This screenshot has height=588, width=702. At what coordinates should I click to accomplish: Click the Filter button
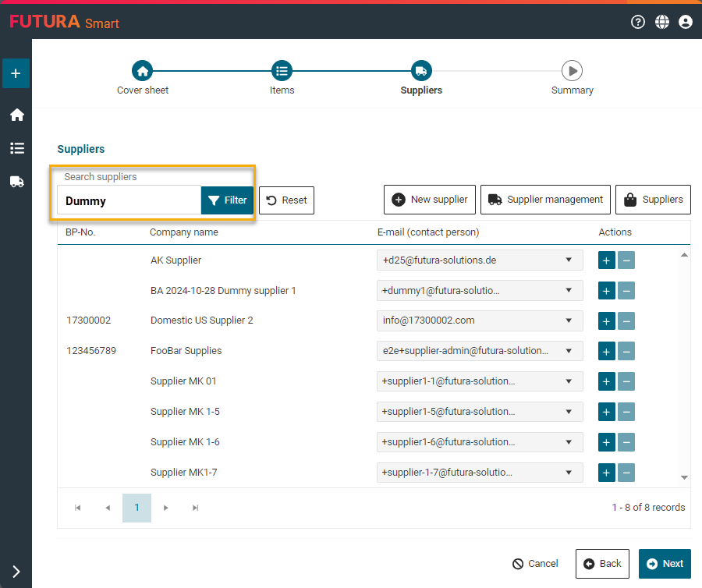pos(228,200)
